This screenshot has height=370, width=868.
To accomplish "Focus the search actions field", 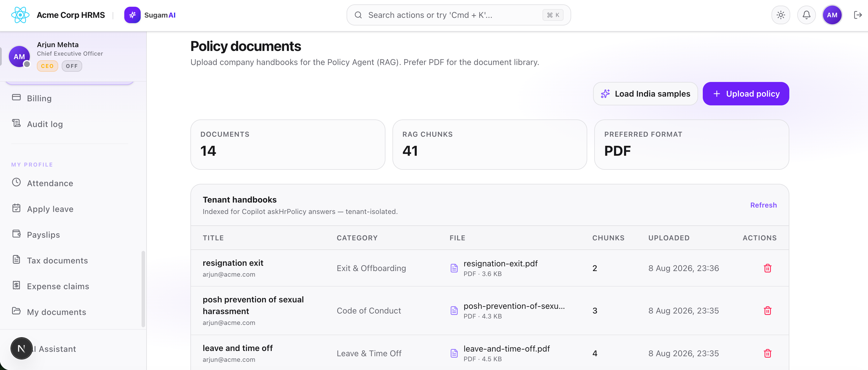I will 459,15.
